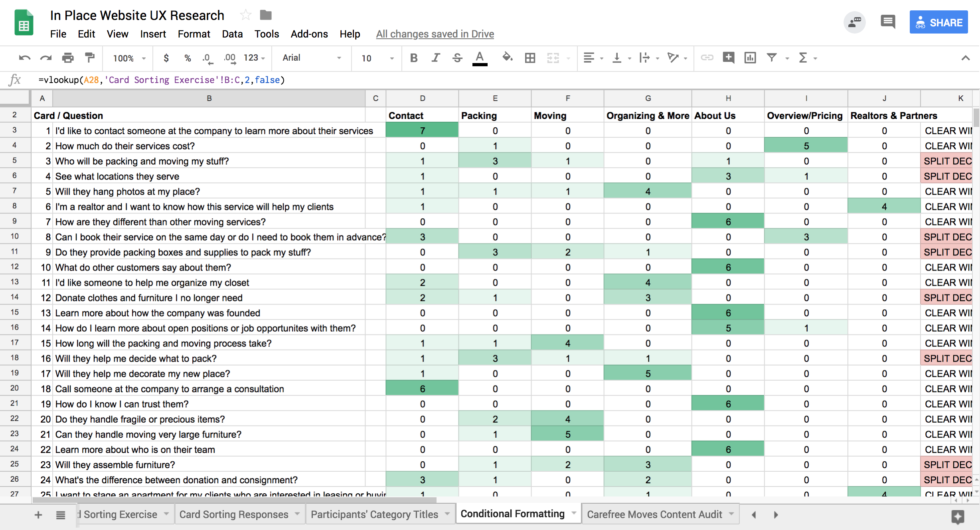Open the Functions sigma menu

click(808, 58)
